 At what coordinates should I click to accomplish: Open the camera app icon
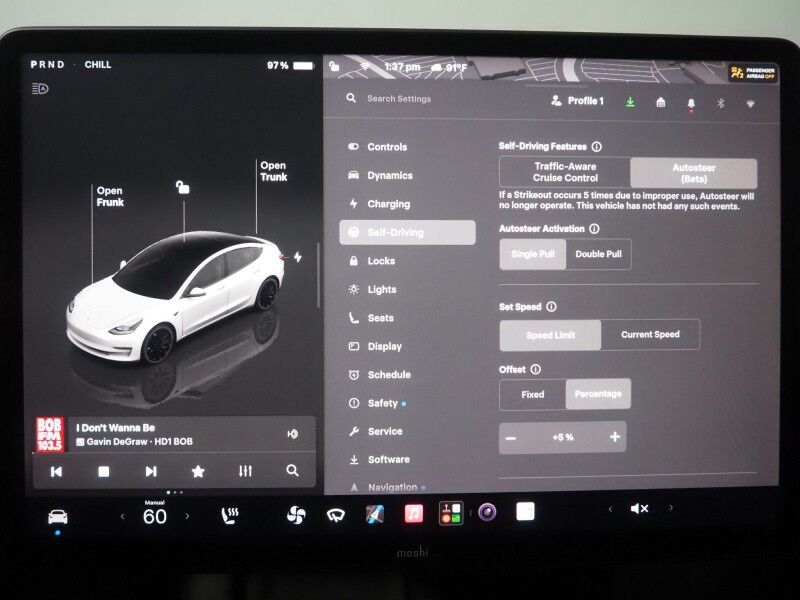point(487,512)
